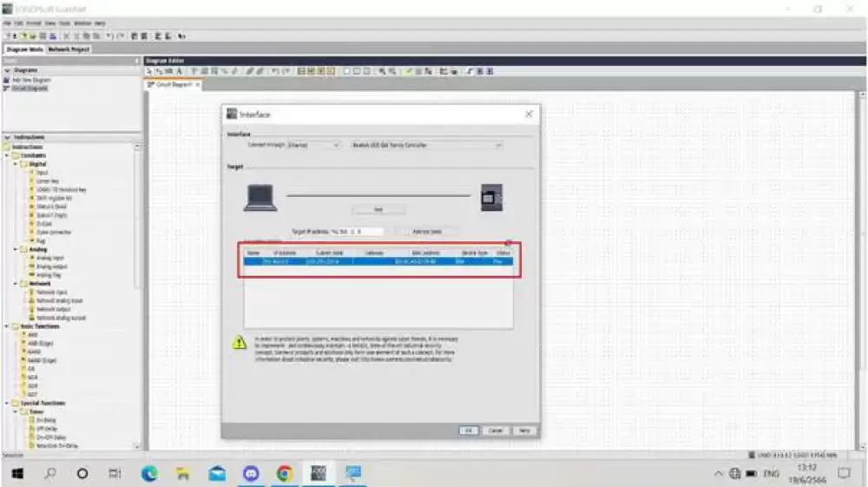Open Windows Start menu
The image size is (868, 487).
(x=17, y=473)
